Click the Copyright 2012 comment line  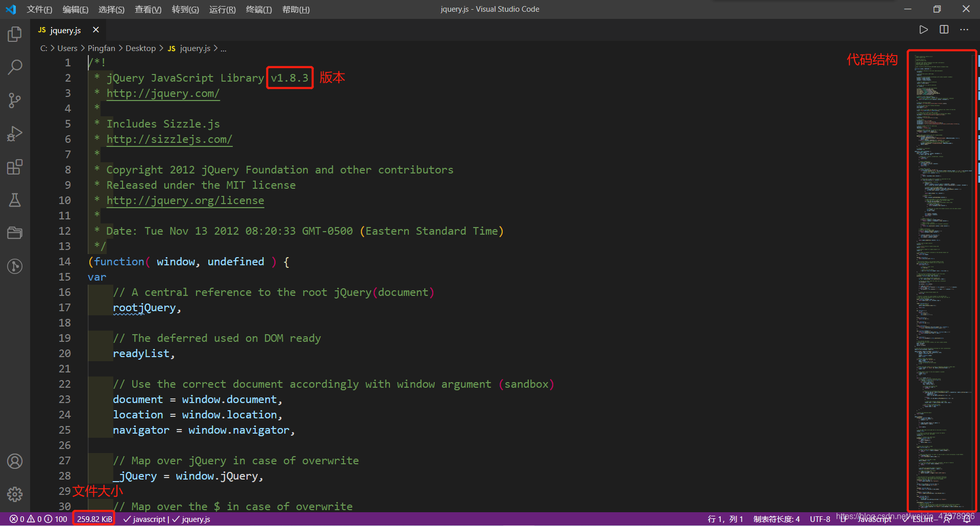click(280, 170)
